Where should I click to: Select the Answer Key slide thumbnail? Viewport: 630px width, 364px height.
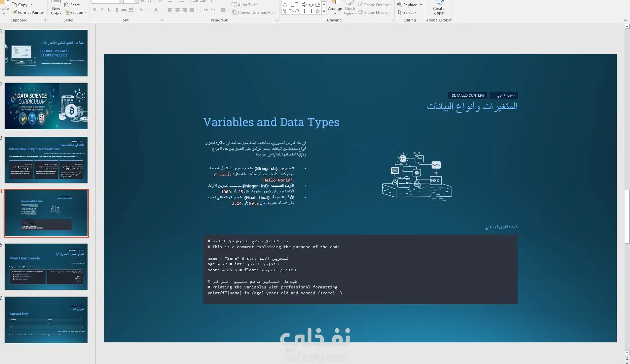coord(46,320)
